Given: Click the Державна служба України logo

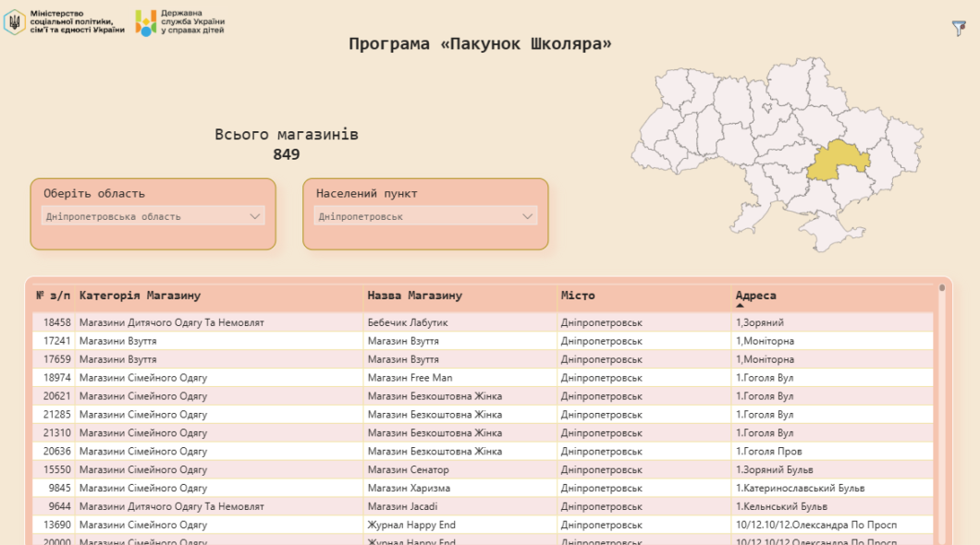Looking at the screenshot, I should [x=180, y=22].
